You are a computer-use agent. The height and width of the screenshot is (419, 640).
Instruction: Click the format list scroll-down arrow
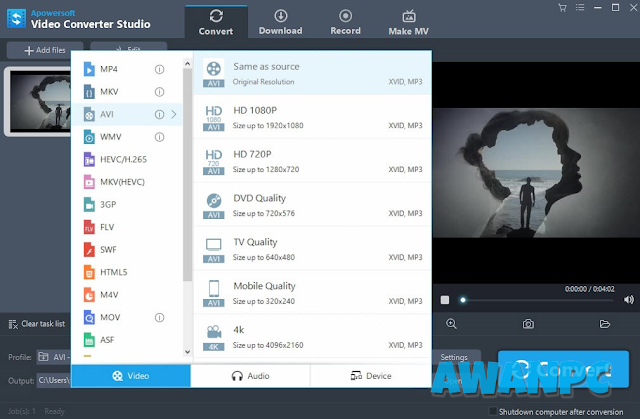(187, 352)
